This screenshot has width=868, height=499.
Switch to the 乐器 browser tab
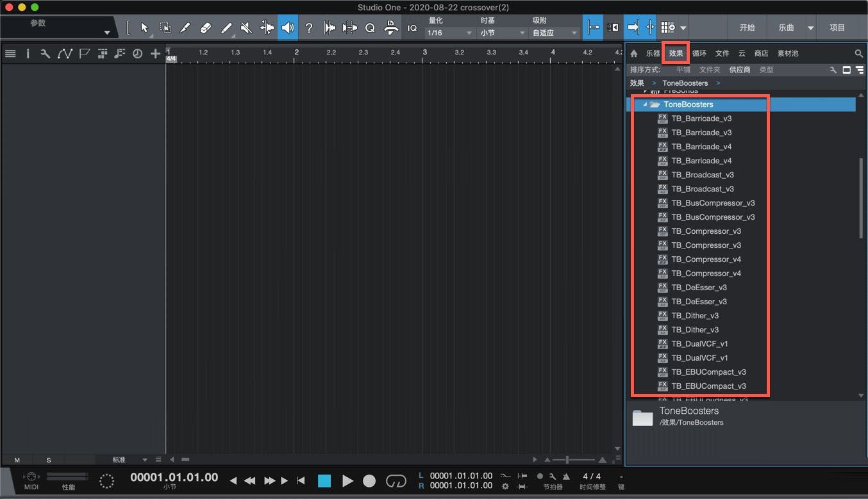click(653, 54)
